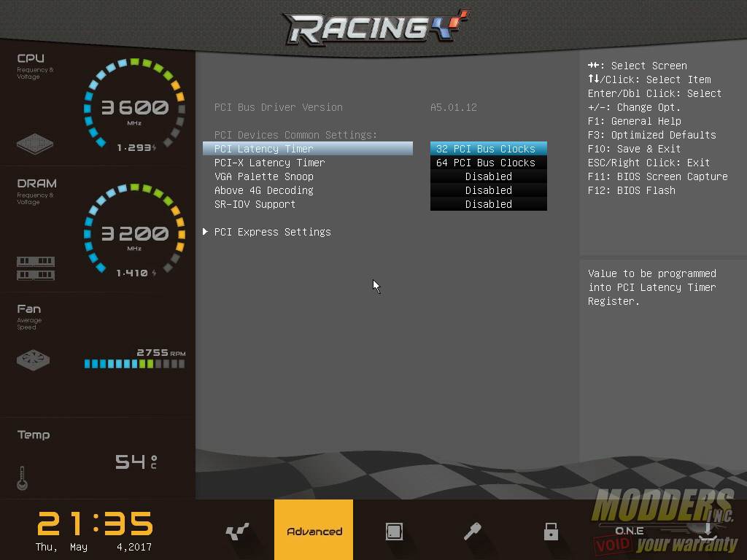Click the F11: BIOS Screen Capture line
The image size is (747, 560).
(x=657, y=176)
